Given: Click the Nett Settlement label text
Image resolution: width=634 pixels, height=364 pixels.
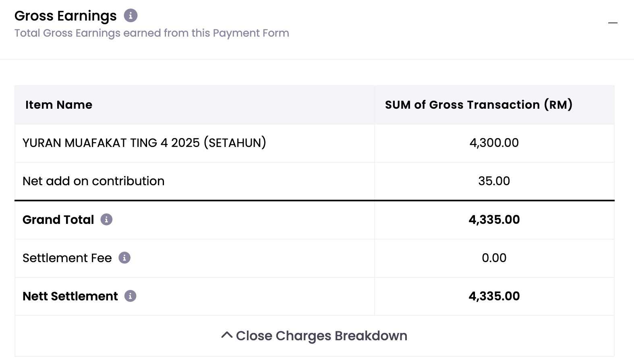Looking at the screenshot, I should pos(70,296).
